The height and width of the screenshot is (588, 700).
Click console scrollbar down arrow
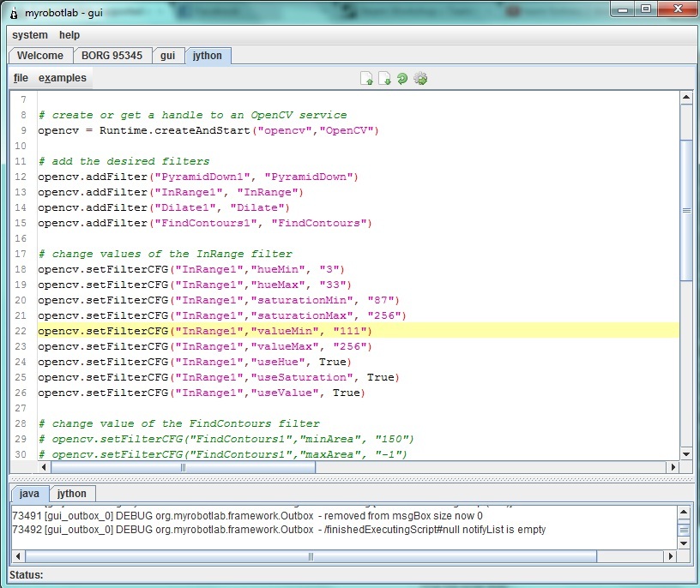pos(684,543)
